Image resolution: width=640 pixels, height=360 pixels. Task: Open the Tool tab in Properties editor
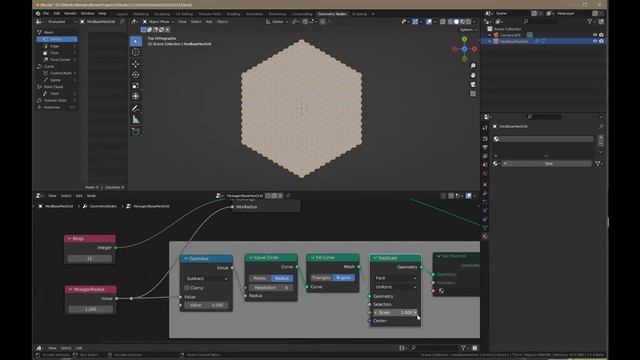(485, 128)
